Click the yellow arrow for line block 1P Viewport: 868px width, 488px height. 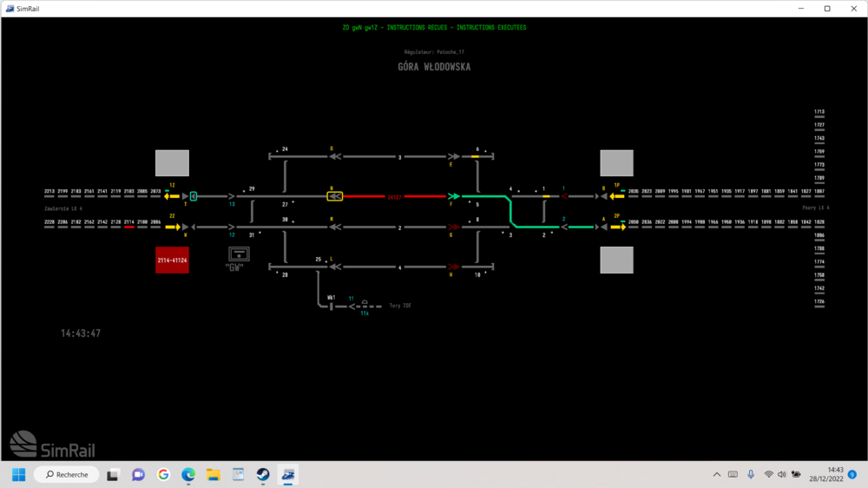[617, 196]
